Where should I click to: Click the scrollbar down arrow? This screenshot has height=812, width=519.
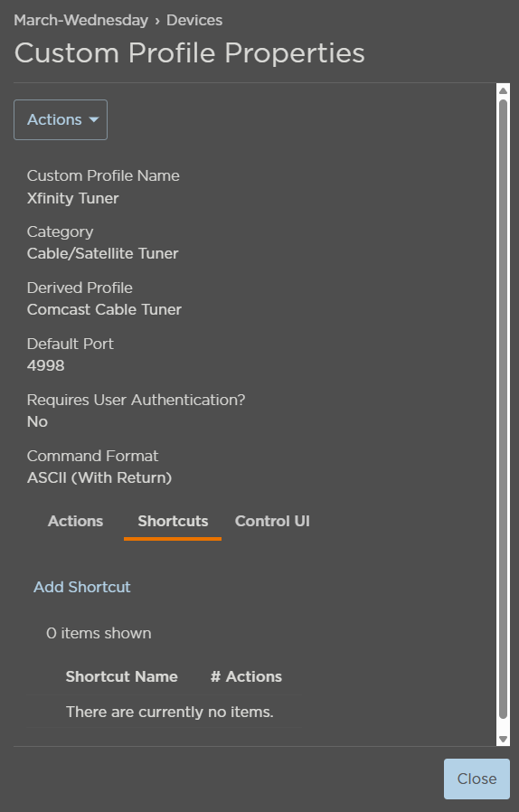coord(503,739)
